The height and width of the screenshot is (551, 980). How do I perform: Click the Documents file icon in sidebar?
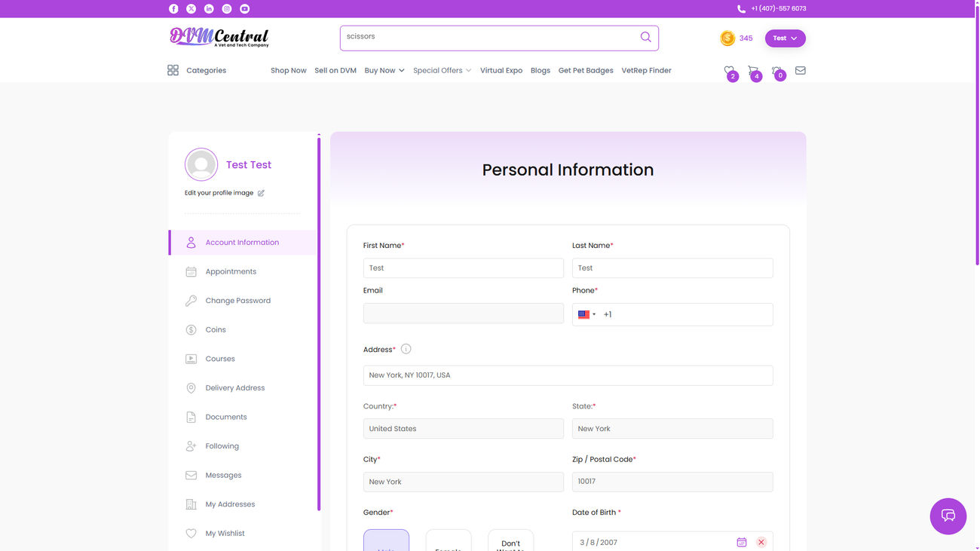click(x=191, y=418)
